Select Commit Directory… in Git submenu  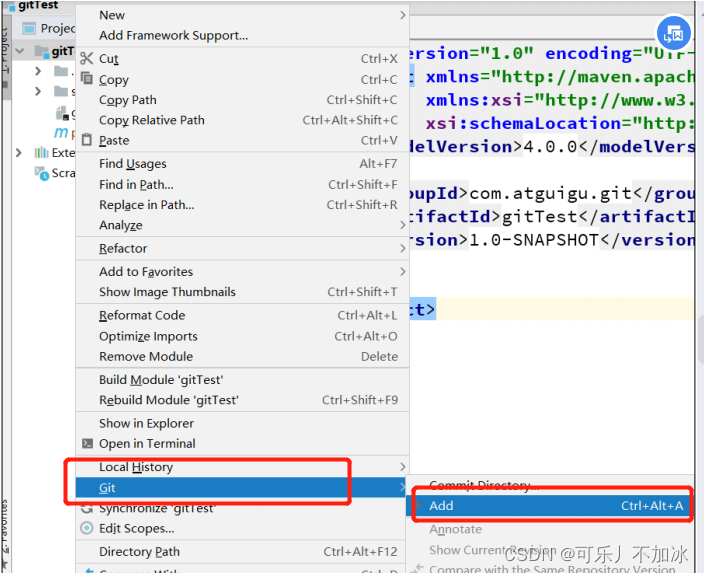point(550,485)
